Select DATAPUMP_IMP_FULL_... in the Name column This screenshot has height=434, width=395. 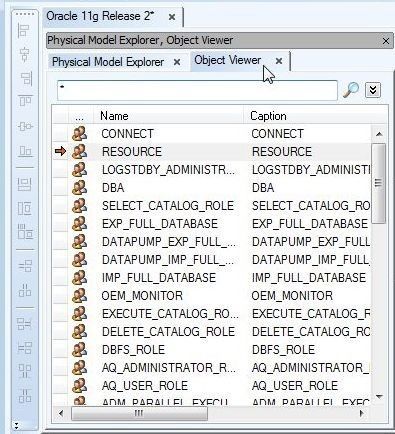tap(168, 260)
